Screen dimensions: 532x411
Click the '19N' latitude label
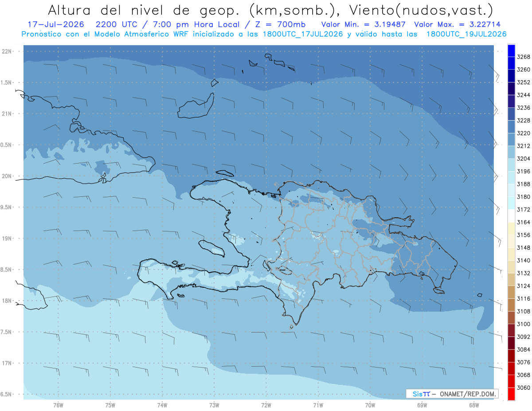pyautogui.click(x=8, y=239)
